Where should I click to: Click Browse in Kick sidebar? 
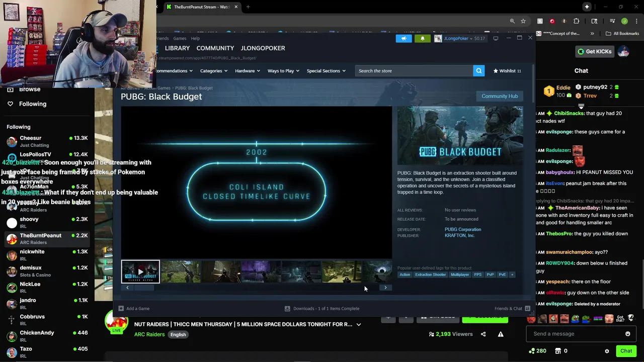pos(30,89)
